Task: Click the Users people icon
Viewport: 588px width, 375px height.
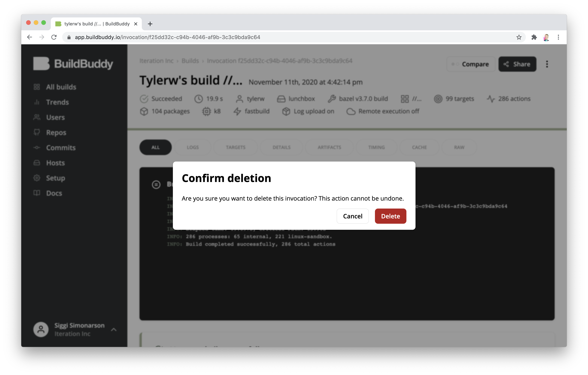Action: (37, 117)
